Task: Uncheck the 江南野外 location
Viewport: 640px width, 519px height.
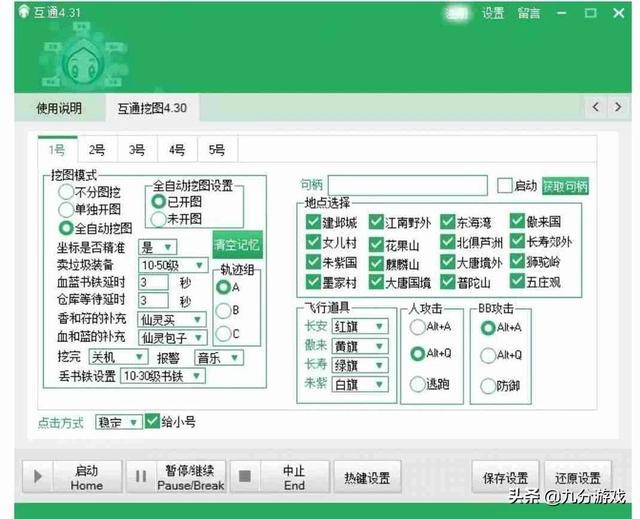Action: click(376, 222)
